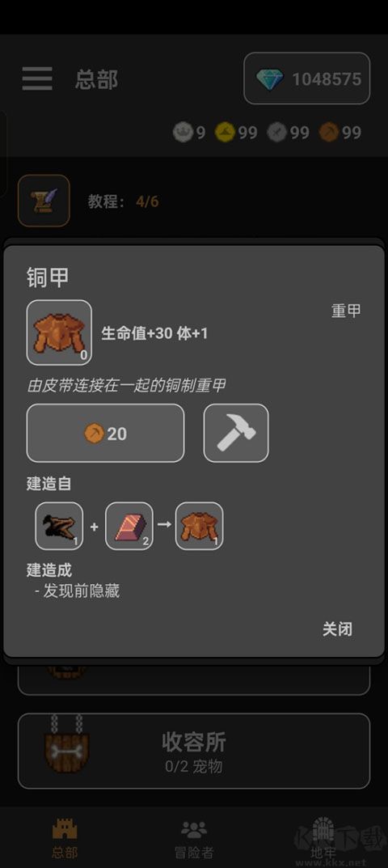Switch to the 总部 headquarters tab
The width and height of the screenshot is (388, 868).
point(65,837)
